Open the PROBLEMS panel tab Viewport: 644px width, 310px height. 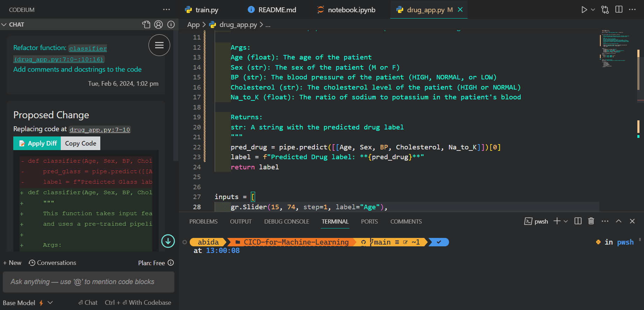click(x=203, y=221)
